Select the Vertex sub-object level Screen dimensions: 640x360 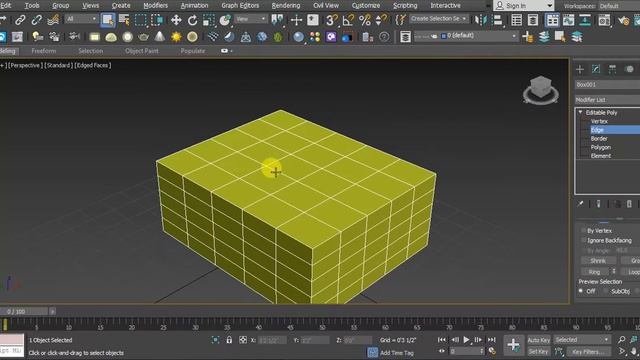(599, 121)
